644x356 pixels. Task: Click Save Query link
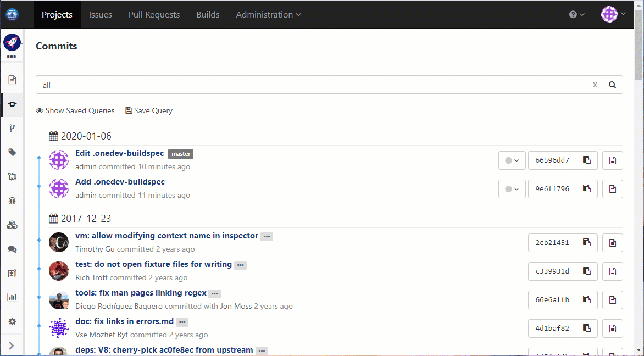[x=149, y=110]
